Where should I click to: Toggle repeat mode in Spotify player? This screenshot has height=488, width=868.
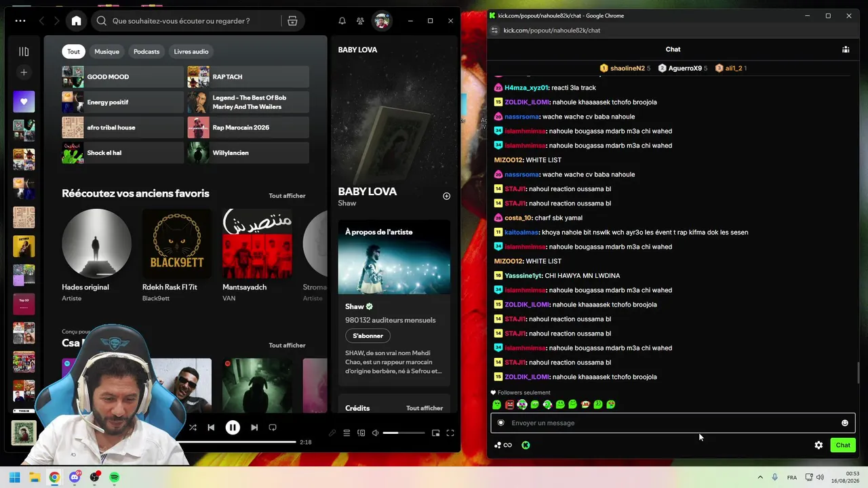[x=273, y=428]
